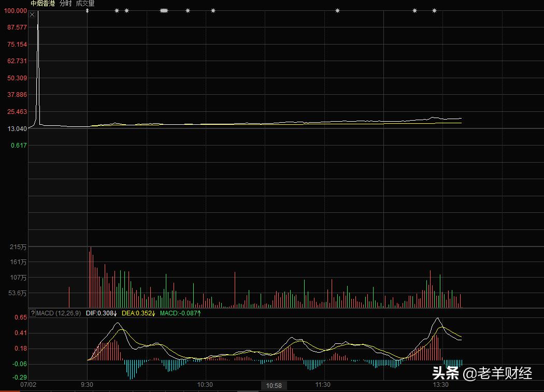Click the 50.309 price axis label

pos(17,78)
